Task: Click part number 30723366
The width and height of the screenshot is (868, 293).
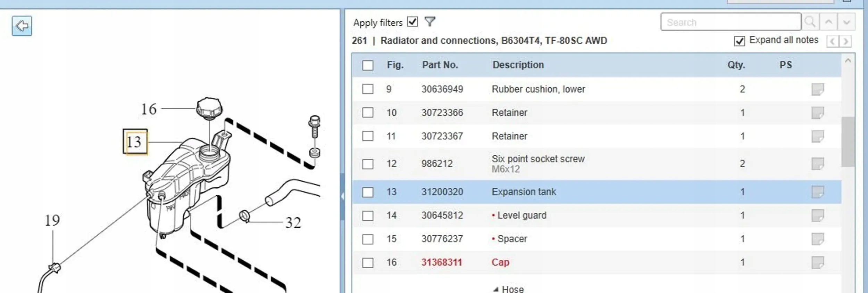Action: (x=442, y=113)
